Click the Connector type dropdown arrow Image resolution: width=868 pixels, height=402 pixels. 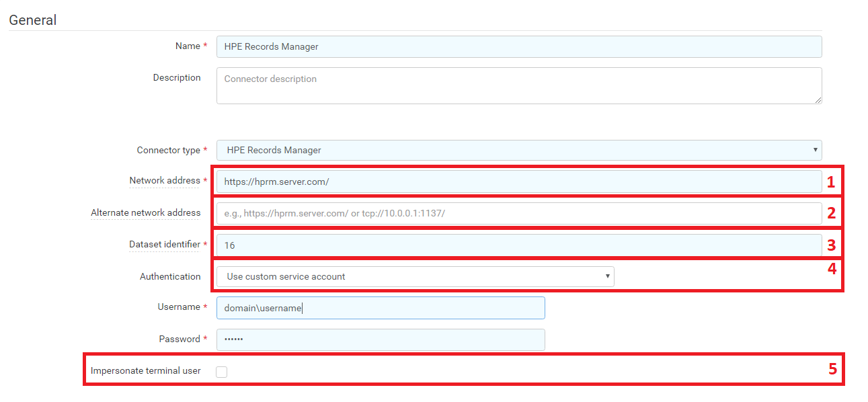tap(814, 150)
